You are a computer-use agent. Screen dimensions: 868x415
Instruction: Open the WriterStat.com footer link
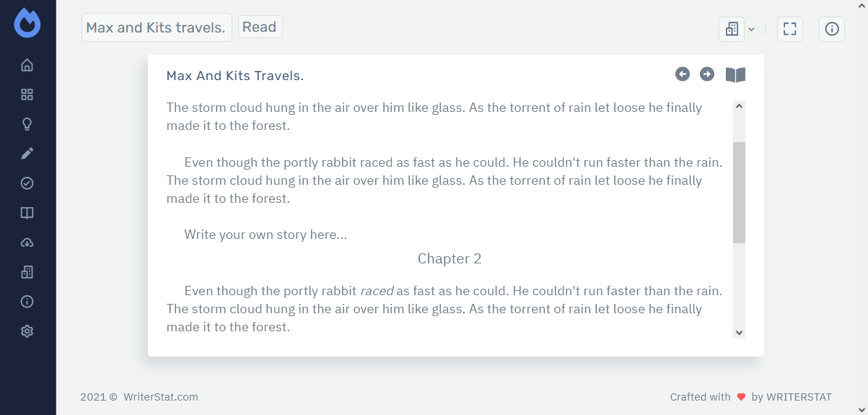coord(160,397)
